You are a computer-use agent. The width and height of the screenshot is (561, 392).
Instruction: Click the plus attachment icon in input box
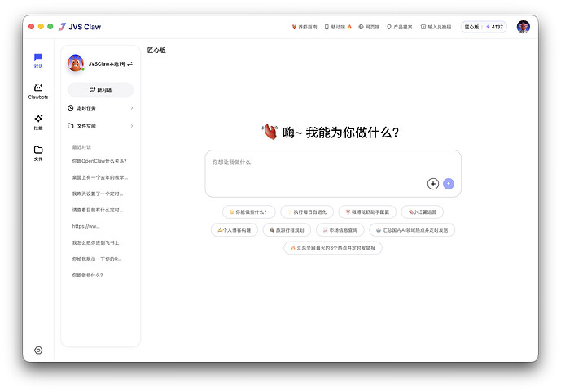pyautogui.click(x=432, y=184)
